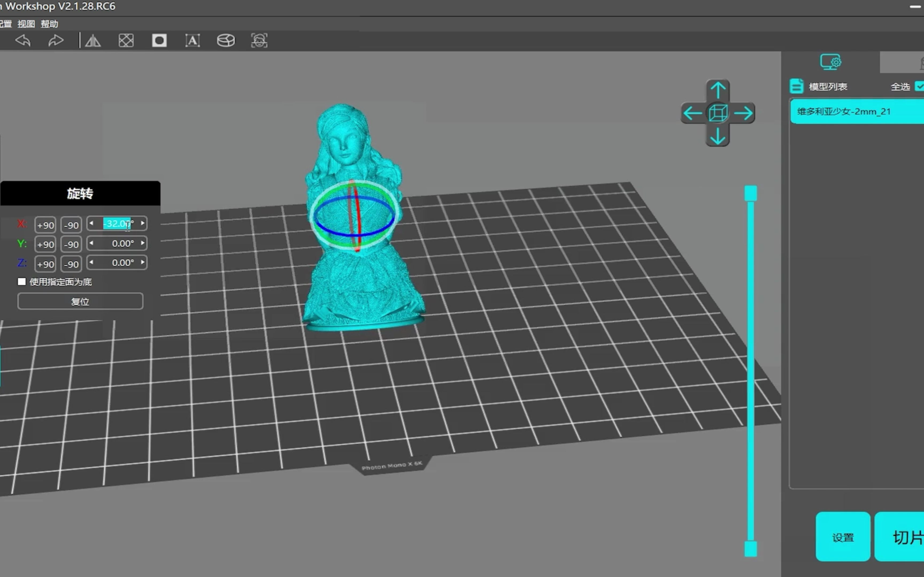Viewport: 924px width, 577px height.
Task: Click the Undo icon in the toolbar
Action: (x=23, y=40)
